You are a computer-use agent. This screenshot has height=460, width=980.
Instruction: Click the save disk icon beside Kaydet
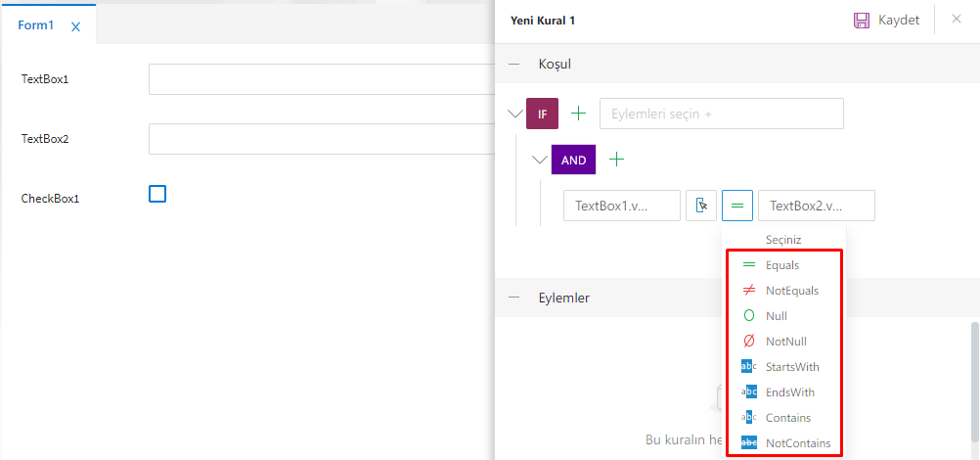tap(862, 20)
